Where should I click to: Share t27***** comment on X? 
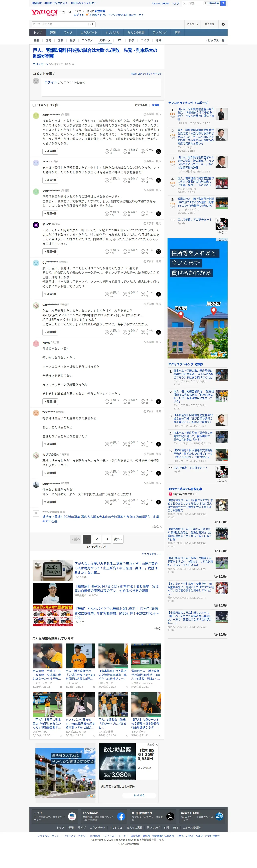pos(159,444)
